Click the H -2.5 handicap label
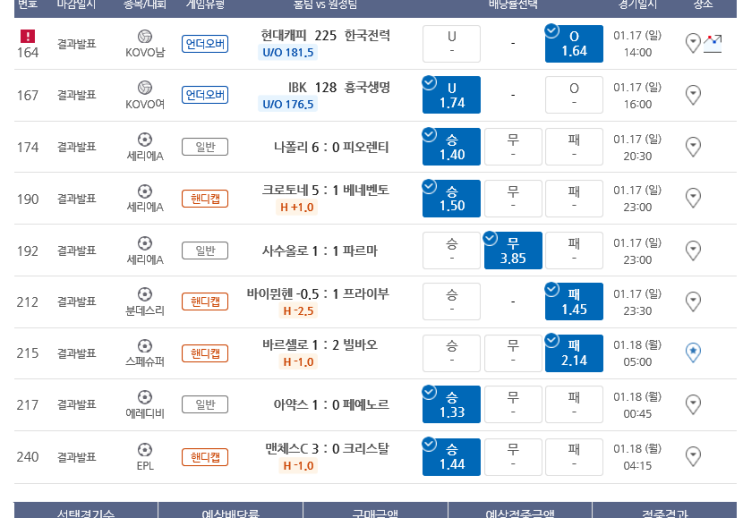 [299, 311]
